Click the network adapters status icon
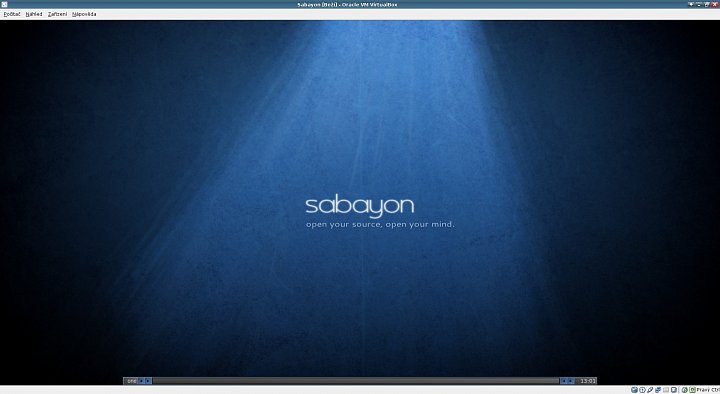Screen dimensions: 720x394 (658, 390)
